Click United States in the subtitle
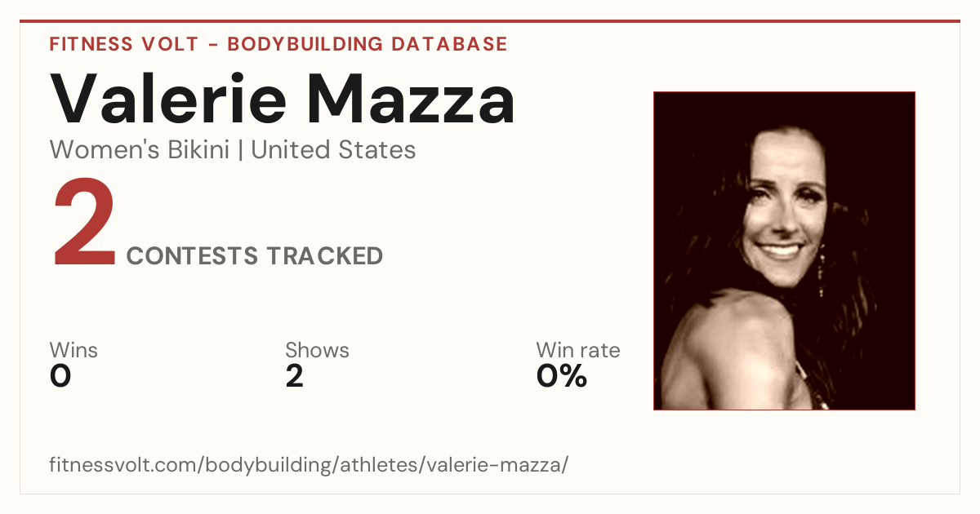 333,150
